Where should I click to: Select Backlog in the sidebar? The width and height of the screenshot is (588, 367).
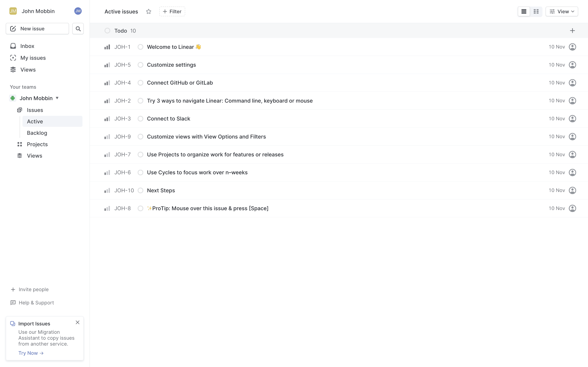(x=37, y=133)
